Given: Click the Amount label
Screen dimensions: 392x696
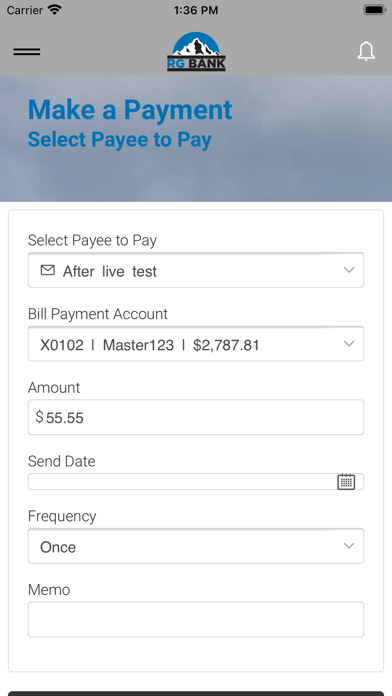Looking at the screenshot, I should pyautogui.click(x=54, y=388).
